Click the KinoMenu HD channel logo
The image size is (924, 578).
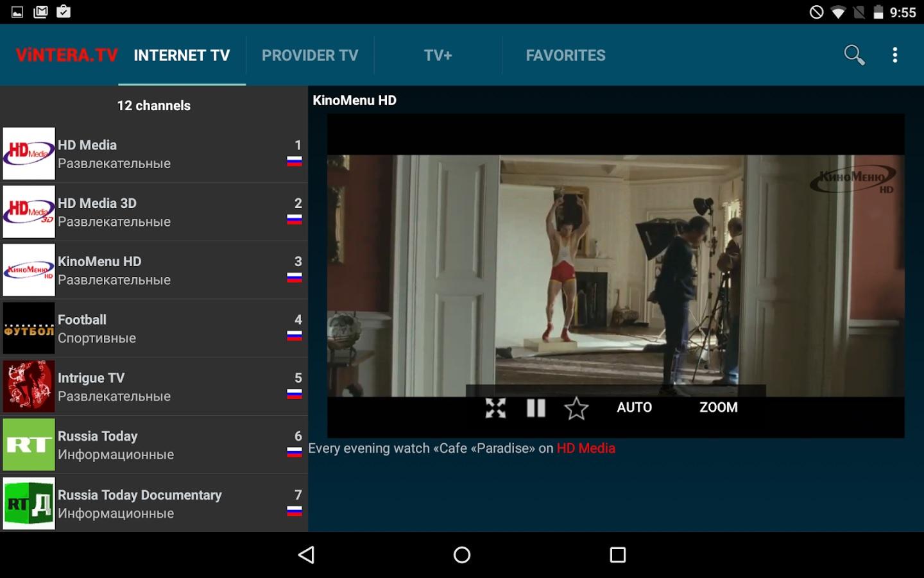point(29,270)
